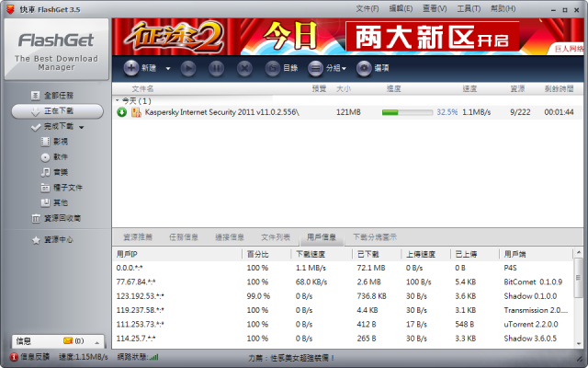Open the Edit (E) menu
The image size is (588, 368).
coord(401,8)
